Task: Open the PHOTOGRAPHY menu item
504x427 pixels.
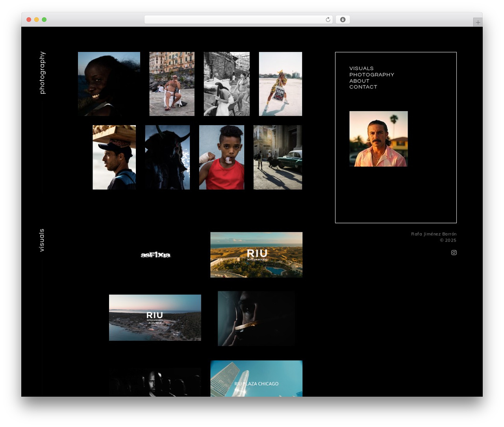Action: point(372,74)
